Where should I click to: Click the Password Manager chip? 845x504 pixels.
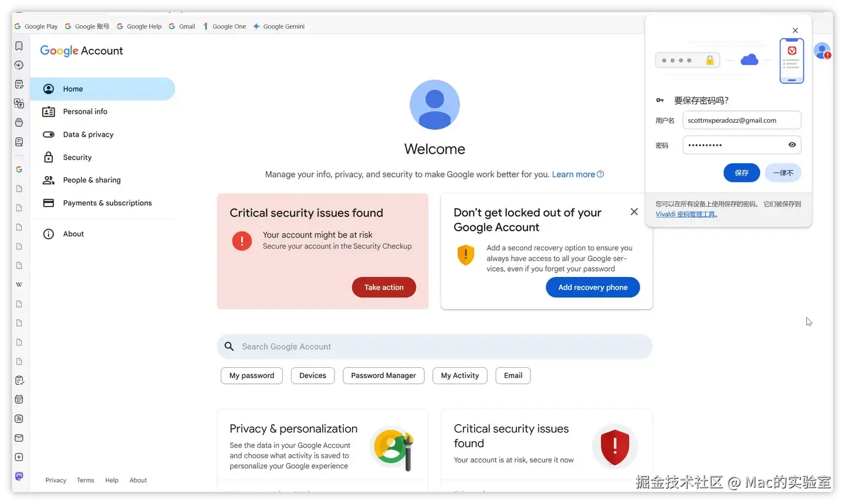coord(383,376)
